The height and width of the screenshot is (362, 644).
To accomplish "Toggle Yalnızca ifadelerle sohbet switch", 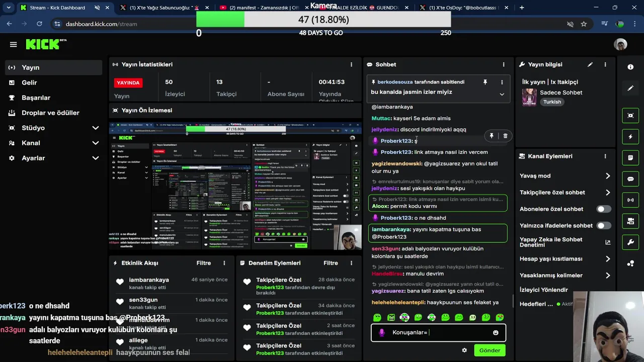I will [x=604, y=225].
